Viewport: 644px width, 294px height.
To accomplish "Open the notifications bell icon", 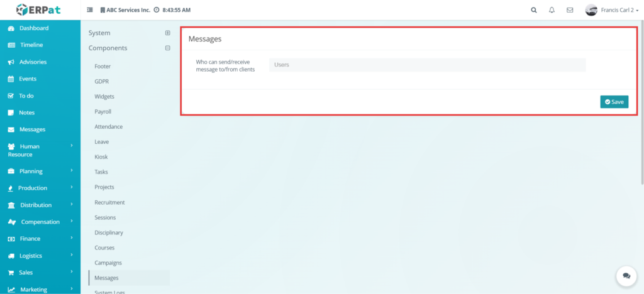I will pyautogui.click(x=552, y=10).
